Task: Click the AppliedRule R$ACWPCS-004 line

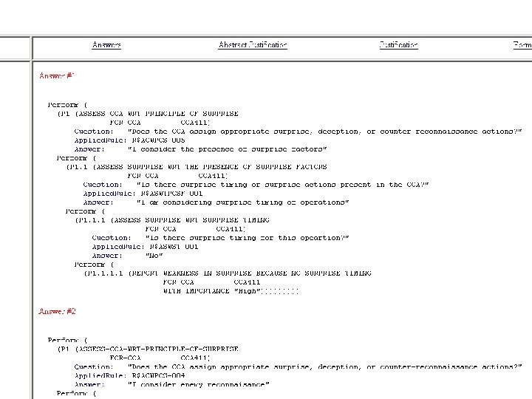Action: tap(129, 375)
